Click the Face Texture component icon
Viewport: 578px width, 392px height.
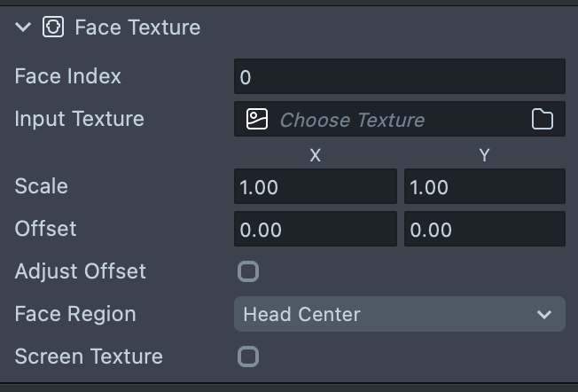pos(53,27)
